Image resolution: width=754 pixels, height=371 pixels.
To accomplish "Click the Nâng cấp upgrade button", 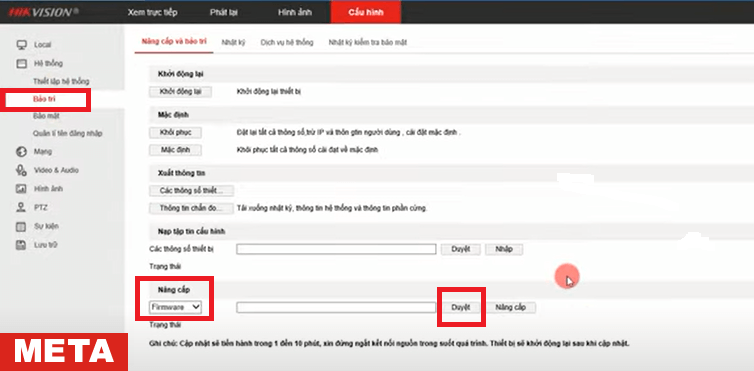I will tap(511, 308).
